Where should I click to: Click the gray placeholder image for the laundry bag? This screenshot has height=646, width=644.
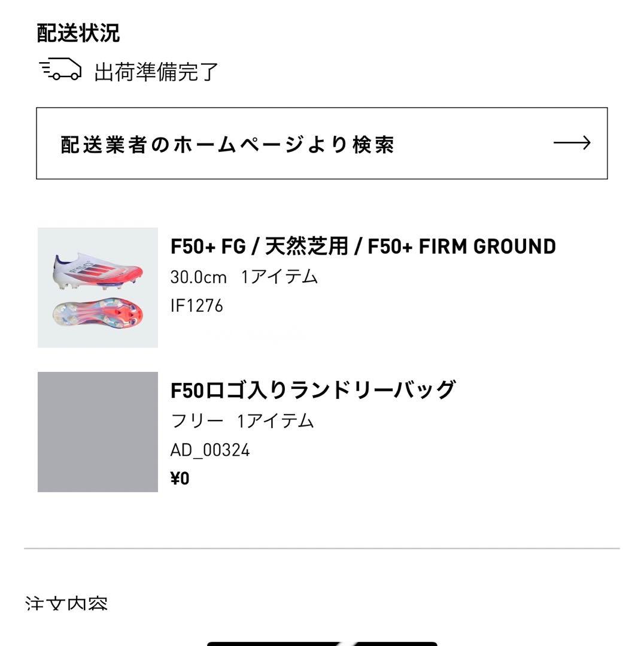point(99,432)
